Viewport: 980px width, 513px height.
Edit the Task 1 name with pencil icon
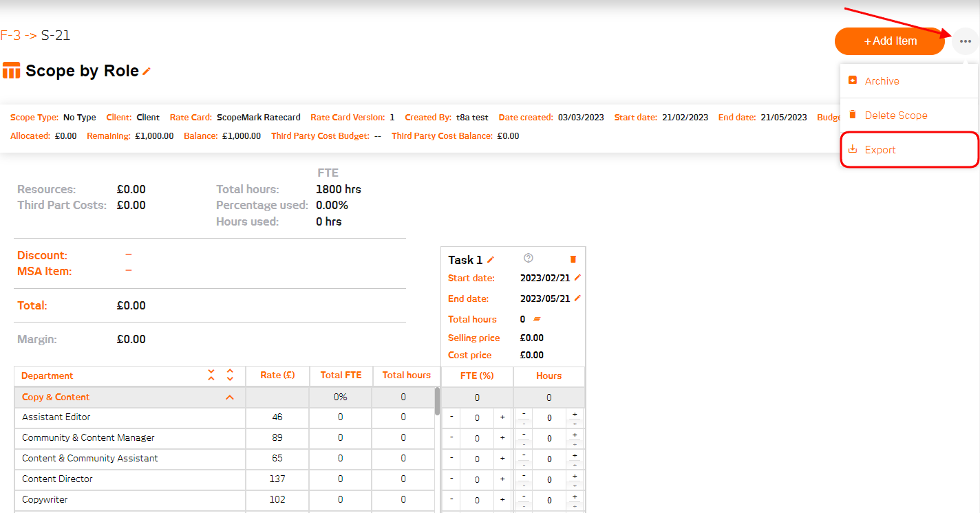pos(491,260)
